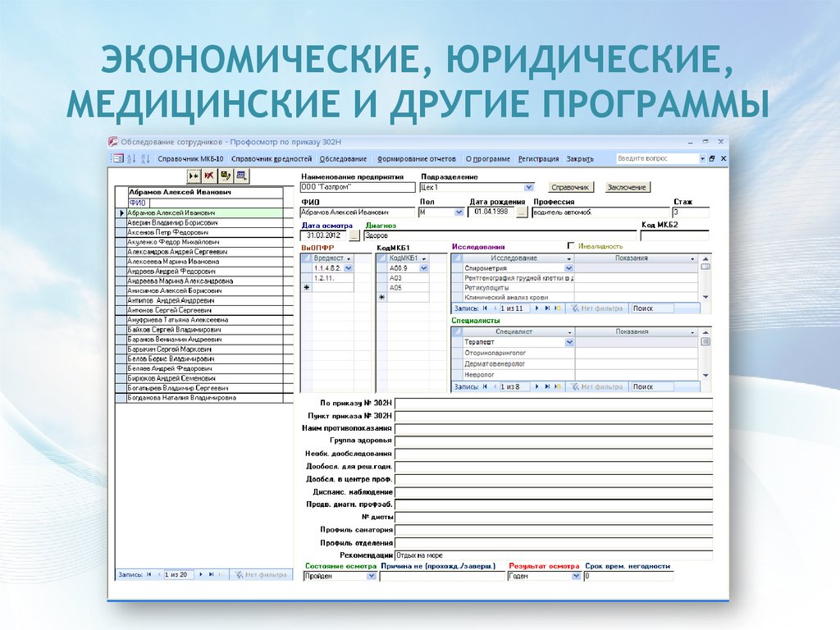Click Нет фильтра in the Специалисты navigator

point(596,386)
